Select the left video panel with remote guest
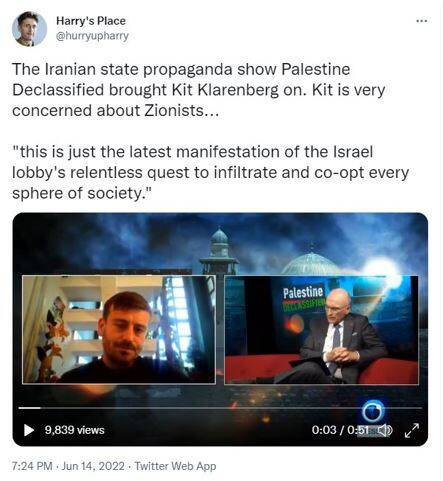The height and width of the screenshot is (481, 443). pos(119,330)
